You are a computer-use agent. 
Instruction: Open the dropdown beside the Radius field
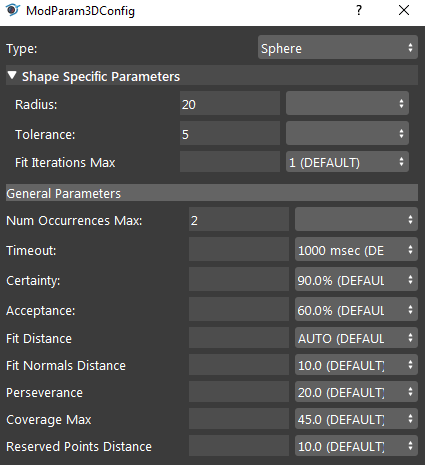(x=347, y=103)
